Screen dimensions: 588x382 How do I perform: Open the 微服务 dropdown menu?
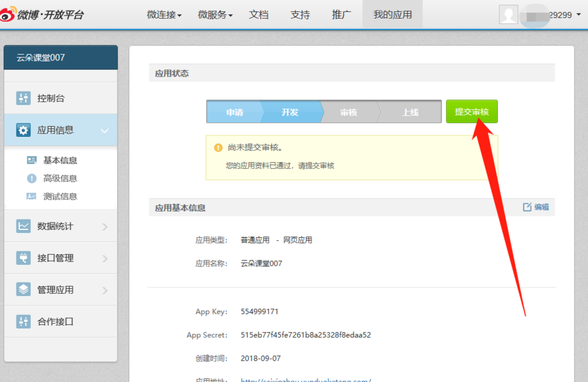pyautogui.click(x=215, y=15)
